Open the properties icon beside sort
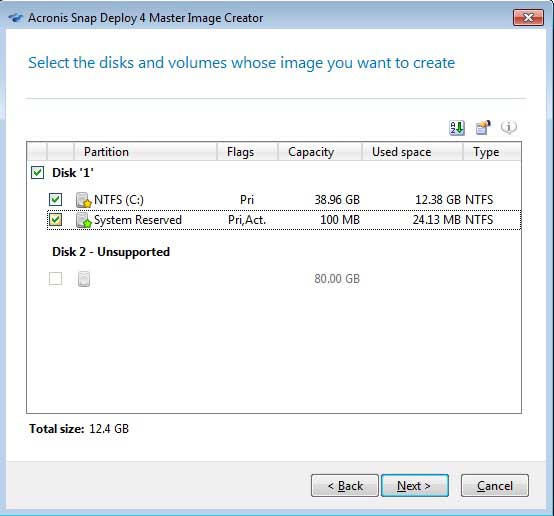Viewport: 554px width, 516px height. point(483,128)
